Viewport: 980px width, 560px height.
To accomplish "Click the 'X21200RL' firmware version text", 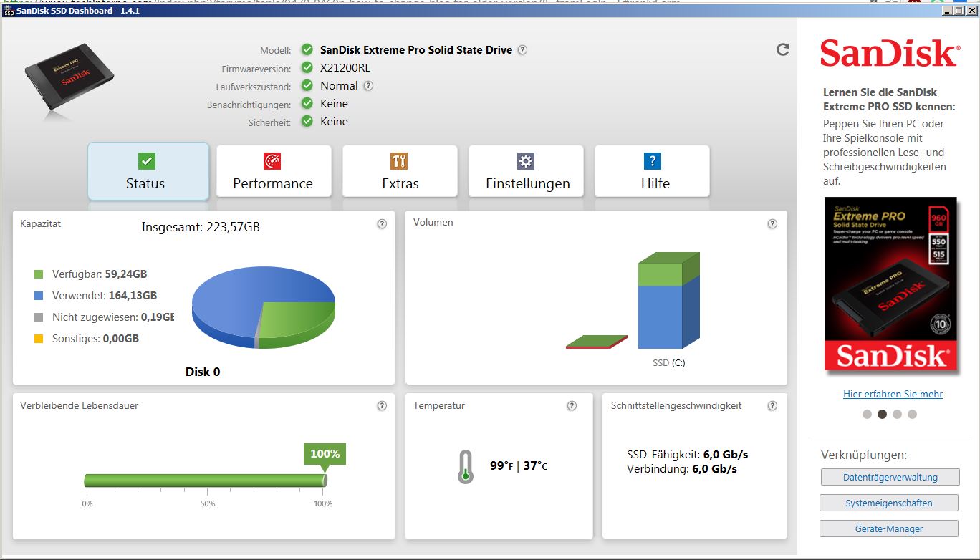I will tap(345, 68).
